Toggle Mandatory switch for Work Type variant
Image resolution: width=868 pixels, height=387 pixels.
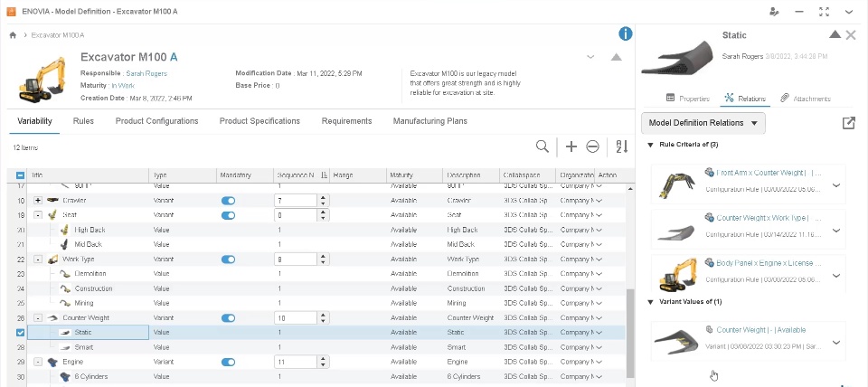[228, 260]
